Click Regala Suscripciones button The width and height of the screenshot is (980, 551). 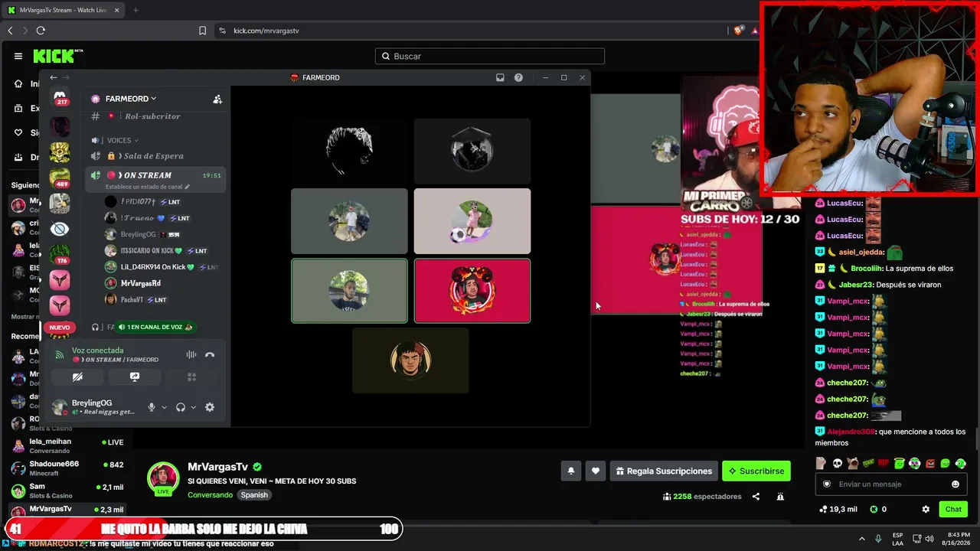[665, 471]
